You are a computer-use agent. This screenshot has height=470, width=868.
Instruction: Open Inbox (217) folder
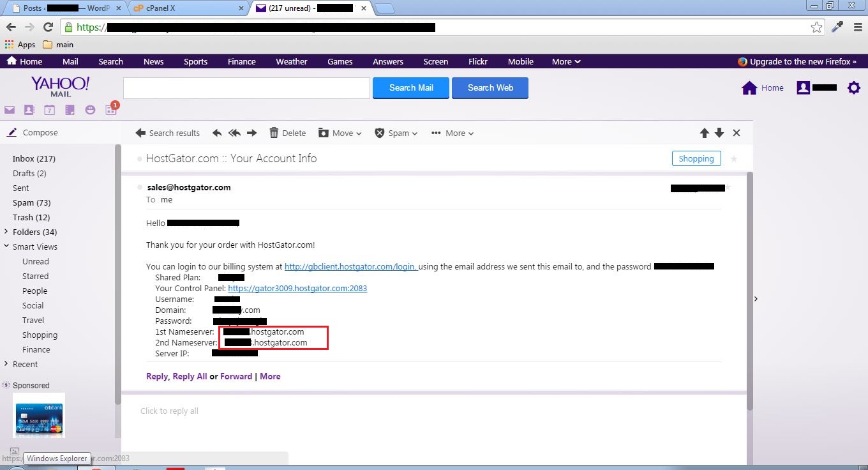click(x=34, y=158)
